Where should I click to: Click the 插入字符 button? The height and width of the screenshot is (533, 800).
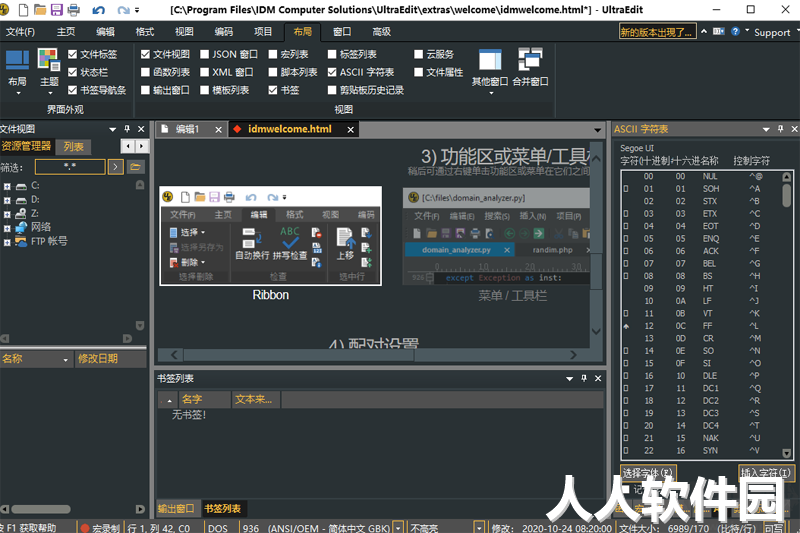point(765,473)
